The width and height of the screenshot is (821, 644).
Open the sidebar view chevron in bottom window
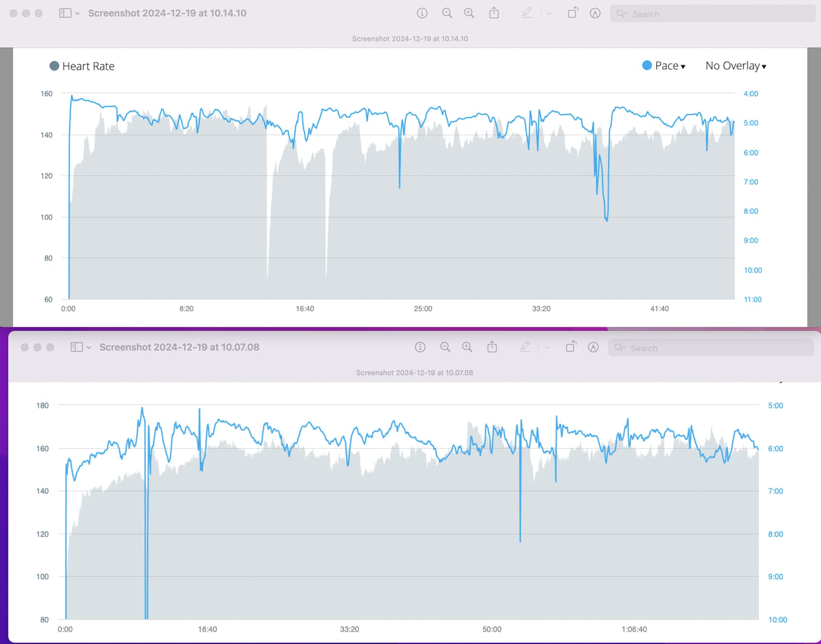[89, 348]
